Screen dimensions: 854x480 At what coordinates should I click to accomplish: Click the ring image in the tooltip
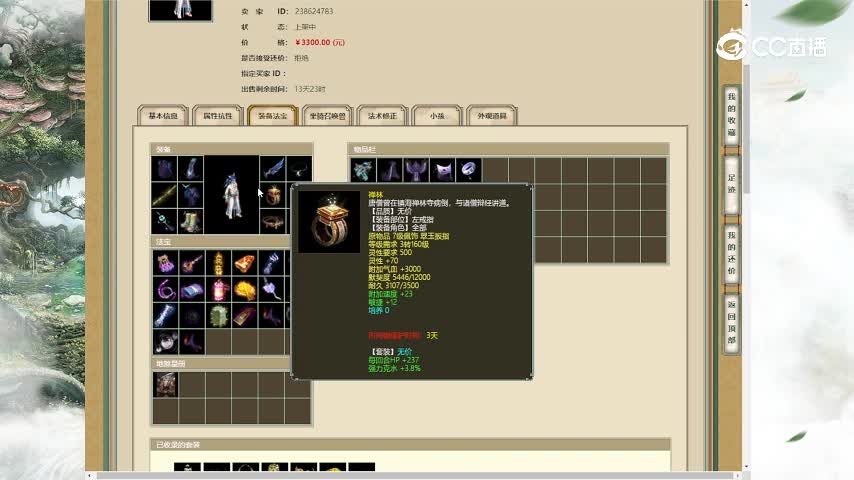point(329,221)
